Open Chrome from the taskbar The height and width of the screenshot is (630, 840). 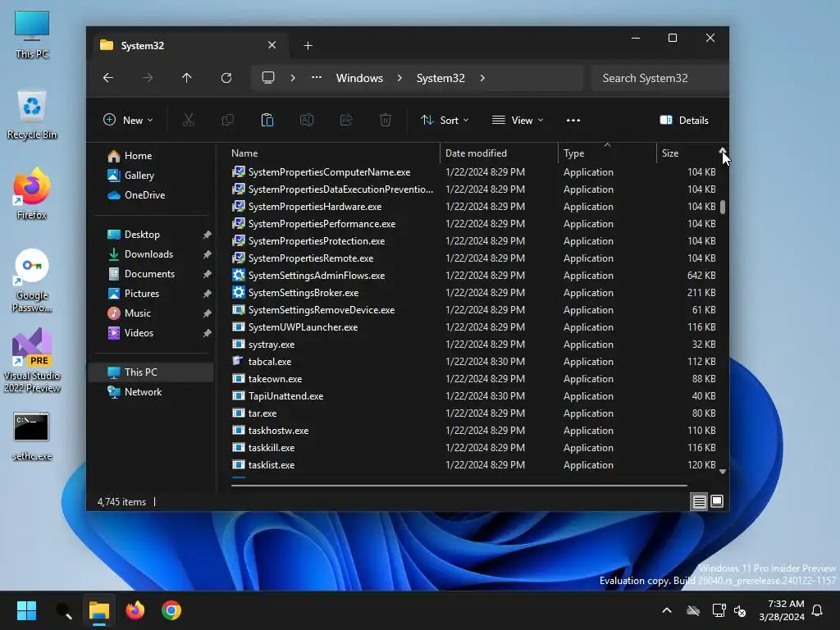pyautogui.click(x=171, y=610)
